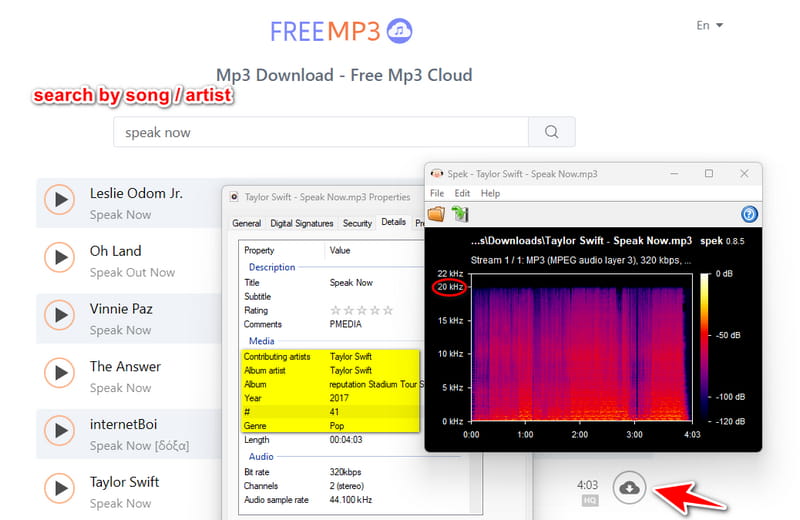Play Oh Land Speak Out Now

59,257
